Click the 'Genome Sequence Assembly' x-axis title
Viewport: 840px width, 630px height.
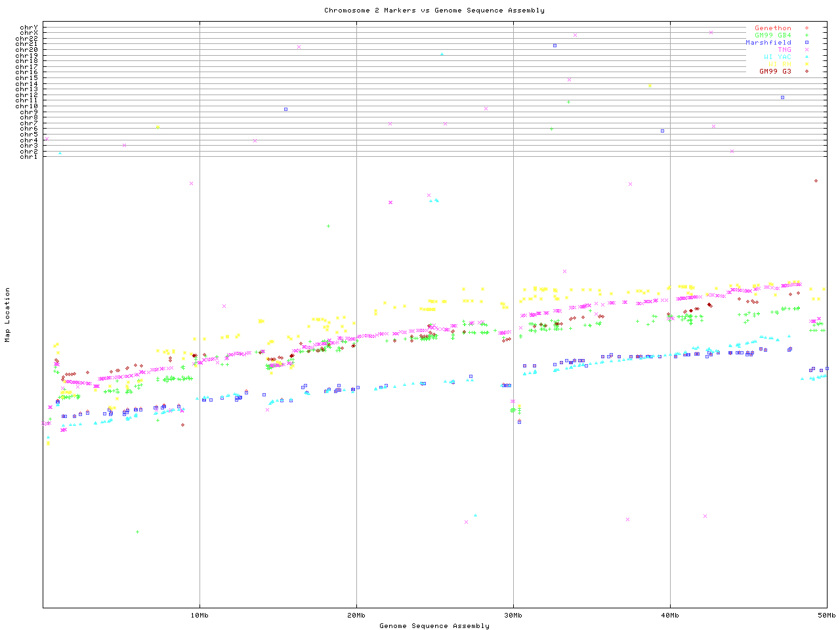point(434,626)
